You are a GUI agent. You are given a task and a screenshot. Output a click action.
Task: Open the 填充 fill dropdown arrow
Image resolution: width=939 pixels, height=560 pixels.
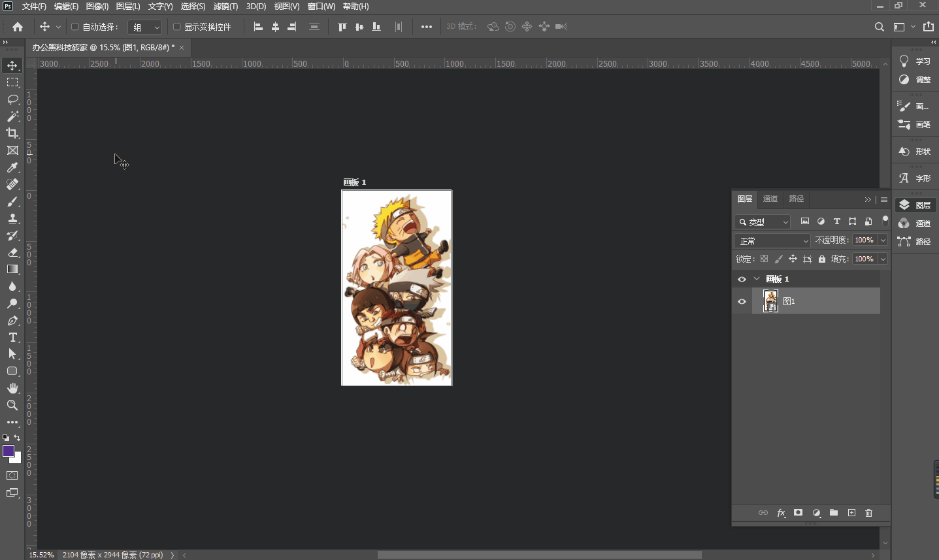883,259
